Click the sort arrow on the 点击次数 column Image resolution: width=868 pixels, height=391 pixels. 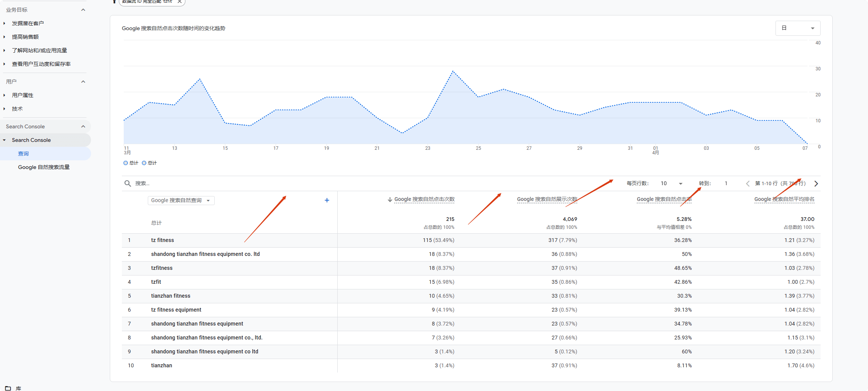390,199
